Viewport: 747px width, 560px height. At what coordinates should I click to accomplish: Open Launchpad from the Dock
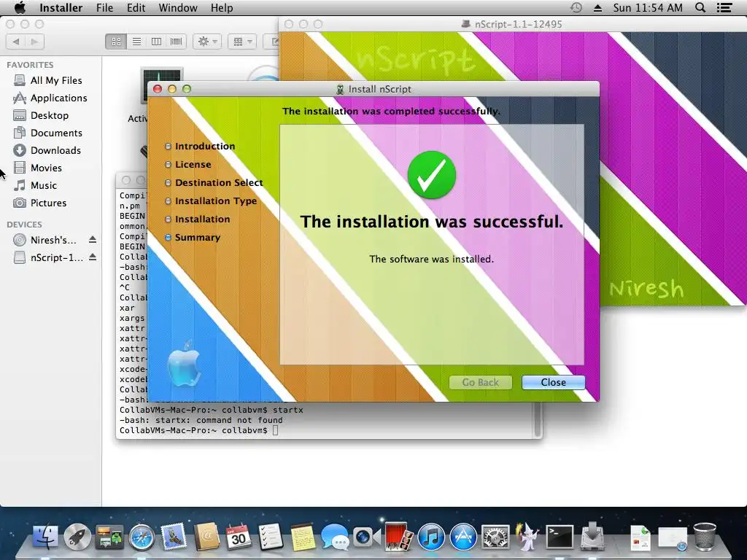point(77,537)
